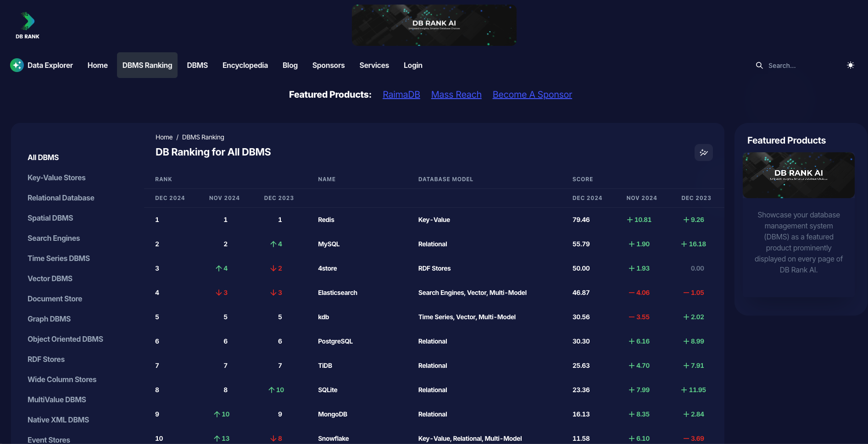Open the ranking trend chart icon

pos(703,153)
